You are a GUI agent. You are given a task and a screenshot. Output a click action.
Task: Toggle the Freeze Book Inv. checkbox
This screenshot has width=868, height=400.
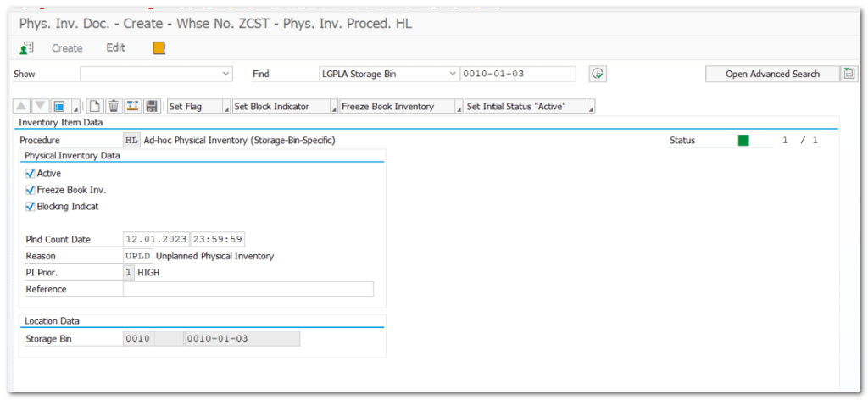(31, 190)
